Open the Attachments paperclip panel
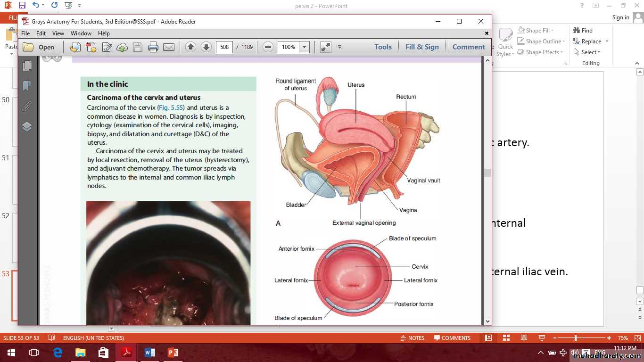Viewport: 644px width, 362px height. pyautogui.click(x=27, y=106)
